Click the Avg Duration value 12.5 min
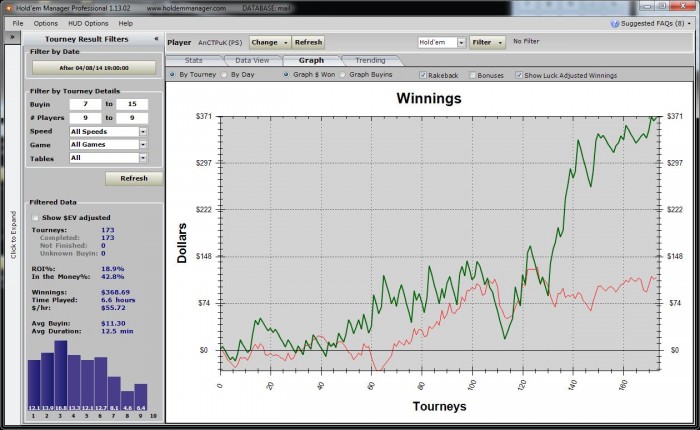The width and height of the screenshot is (700, 430). pyautogui.click(x=117, y=331)
